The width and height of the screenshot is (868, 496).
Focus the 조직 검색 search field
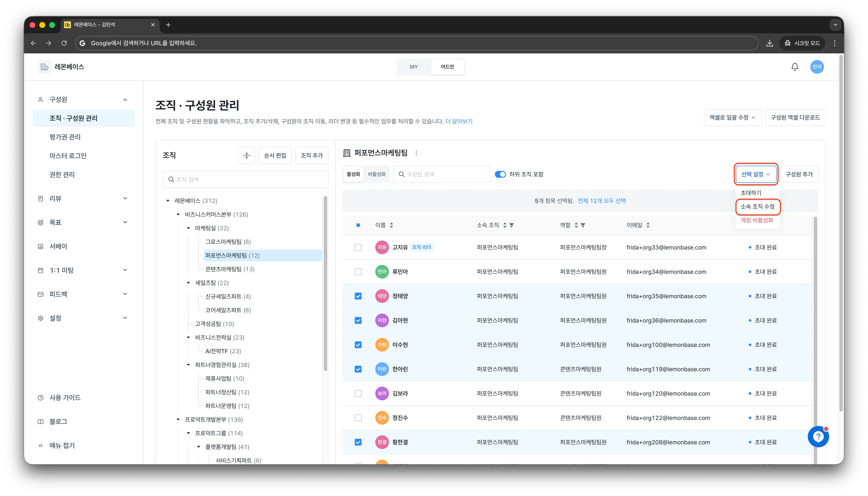pyautogui.click(x=245, y=179)
